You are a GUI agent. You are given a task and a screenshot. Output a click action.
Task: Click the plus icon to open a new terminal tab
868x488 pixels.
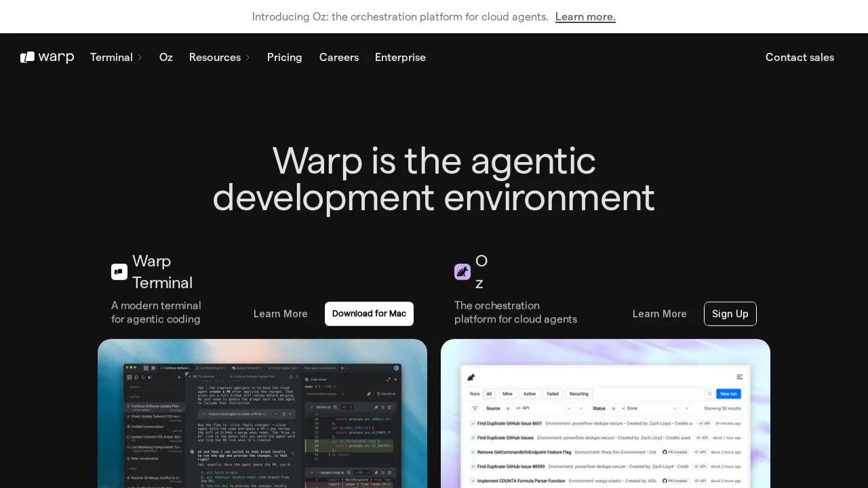(342, 368)
